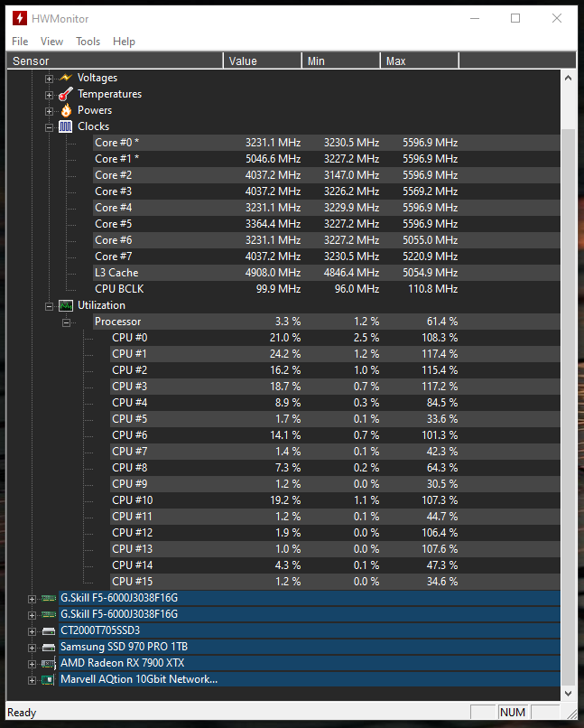Click the Ready status bar text
Viewport: 584px width, 728px height.
tap(22, 713)
